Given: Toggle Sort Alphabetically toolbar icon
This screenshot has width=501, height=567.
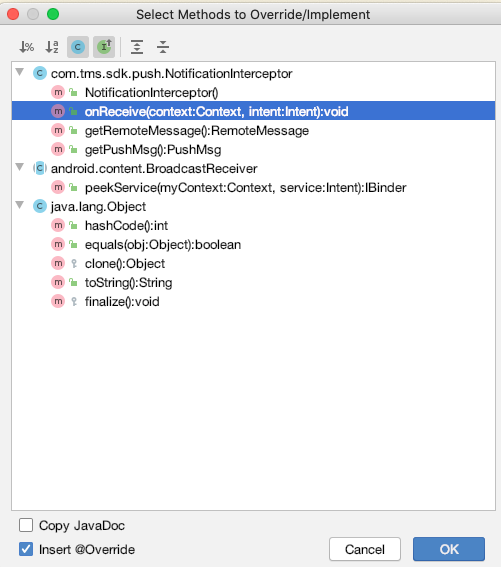Looking at the screenshot, I should click(52, 47).
